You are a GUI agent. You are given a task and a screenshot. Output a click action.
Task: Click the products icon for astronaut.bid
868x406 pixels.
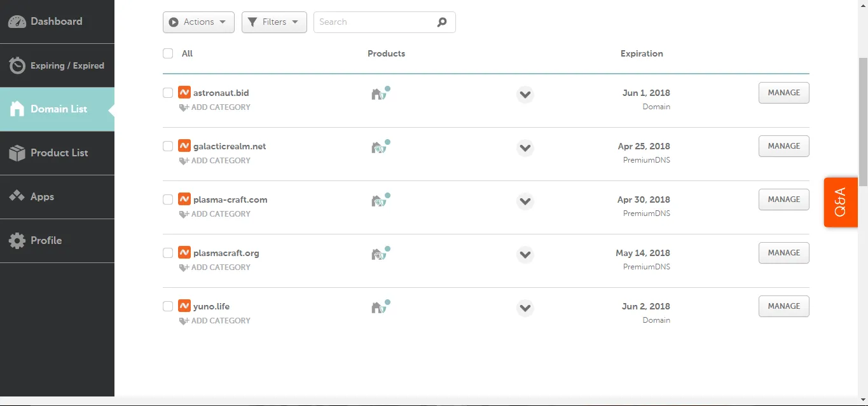click(380, 93)
